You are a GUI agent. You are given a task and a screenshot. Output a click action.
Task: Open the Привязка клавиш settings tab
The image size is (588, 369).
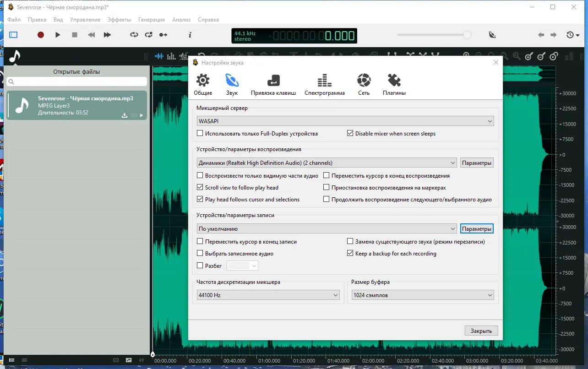[x=273, y=85]
